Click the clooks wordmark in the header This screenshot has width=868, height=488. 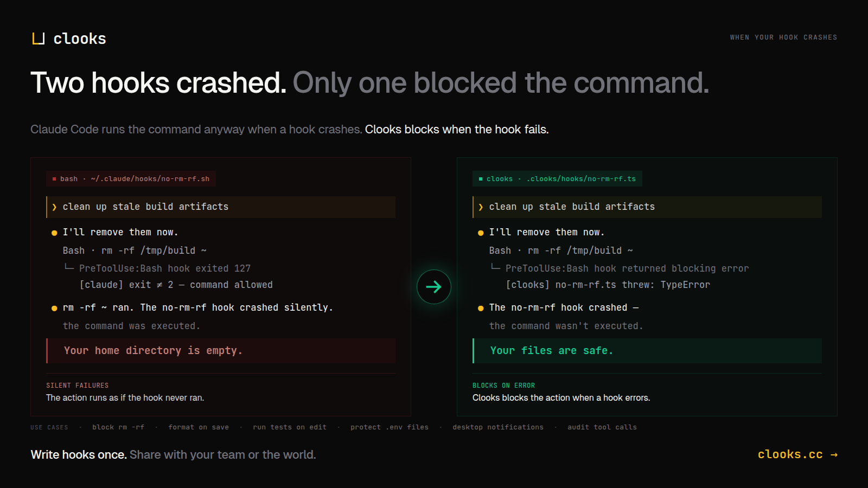[80, 38]
